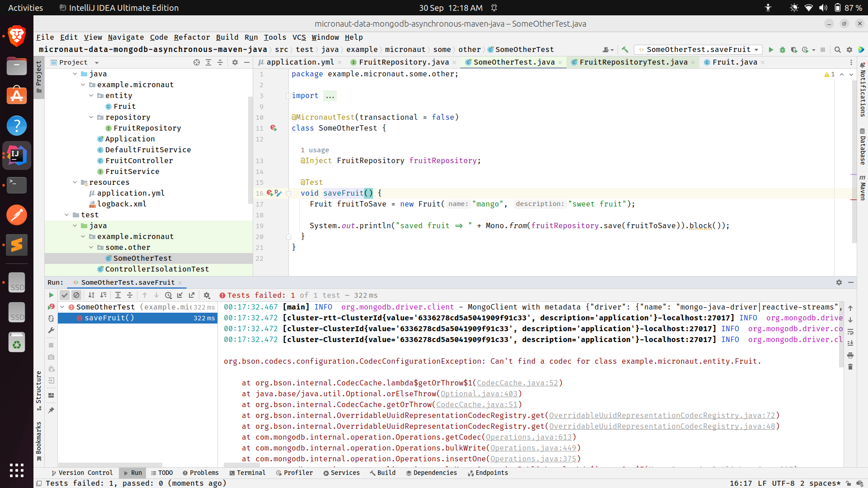Viewport: 868px width, 488px height.
Task: Open Search Everywhere with the magnifier icon
Action: click(838, 50)
